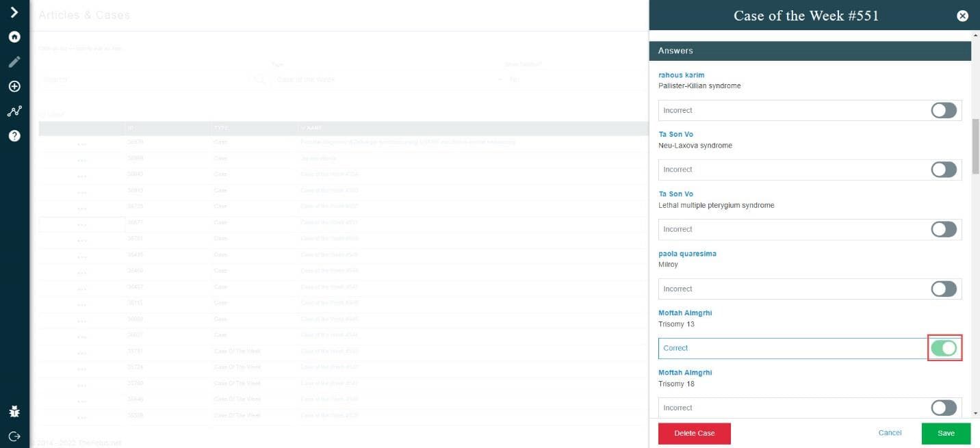Toggle Neu-Laxova syndrome answer as correct

tap(943, 170)
